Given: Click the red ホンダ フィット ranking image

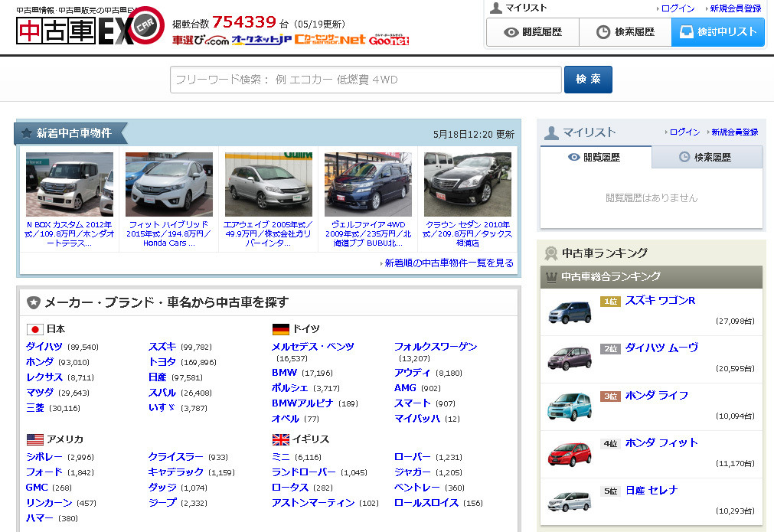Looking at the screenshot, I should [570, 454].
